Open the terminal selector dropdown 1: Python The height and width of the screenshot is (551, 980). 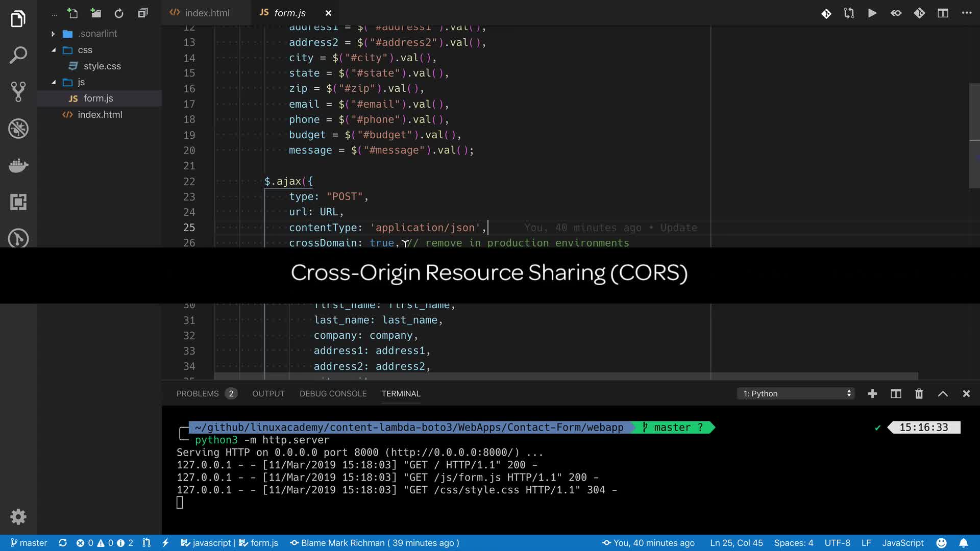(795, 393)
